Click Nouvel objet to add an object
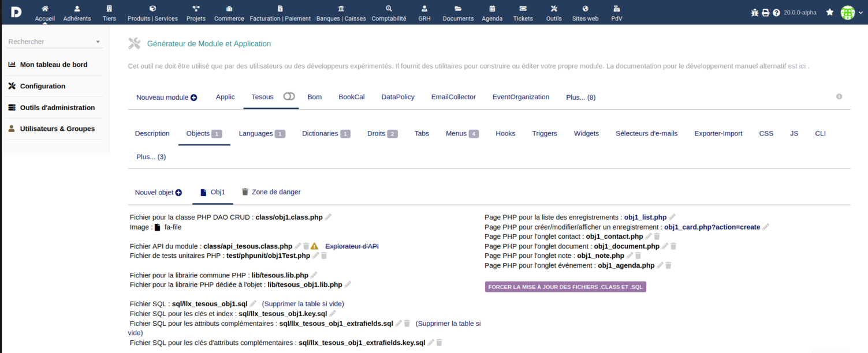This screenshot has width=868, height=353. click(158, 193)
